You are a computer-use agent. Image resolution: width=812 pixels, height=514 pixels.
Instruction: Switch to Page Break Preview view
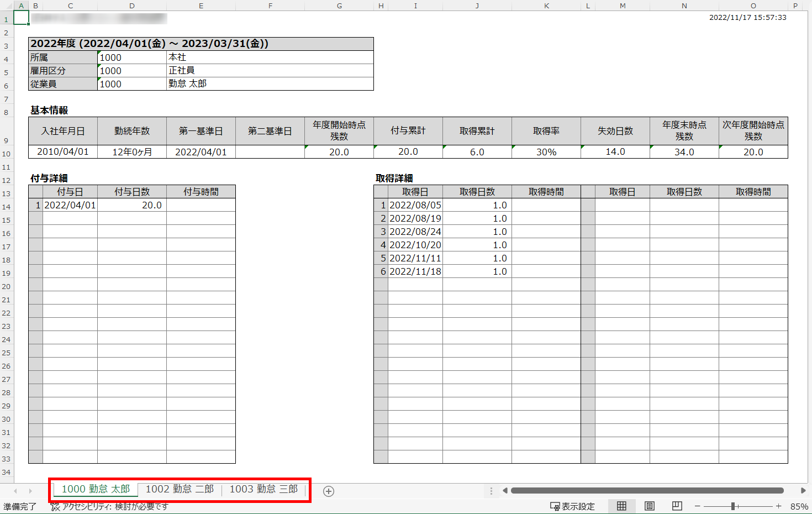pyautogui.click(x=677, y=506)
